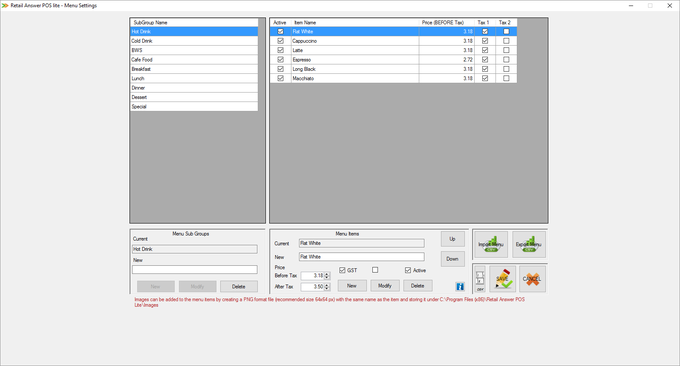Click the SubGroup Name column header

coord(194,23)
